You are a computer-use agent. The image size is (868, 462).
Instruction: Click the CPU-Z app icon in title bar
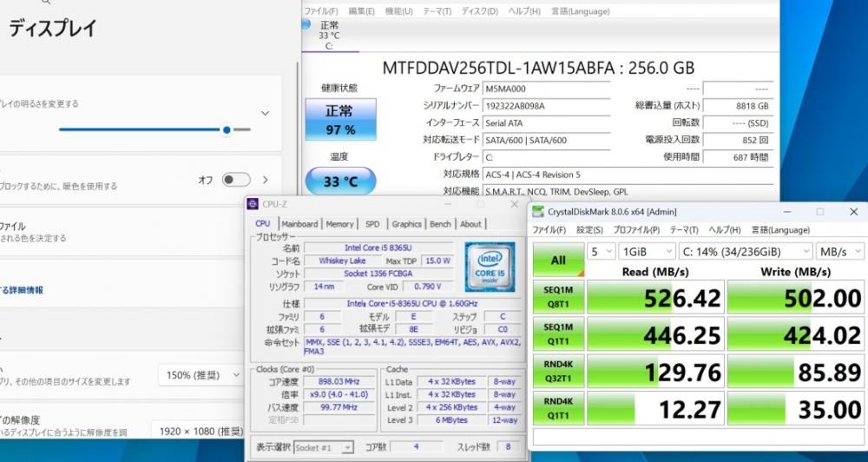click(x=253, y=204)
